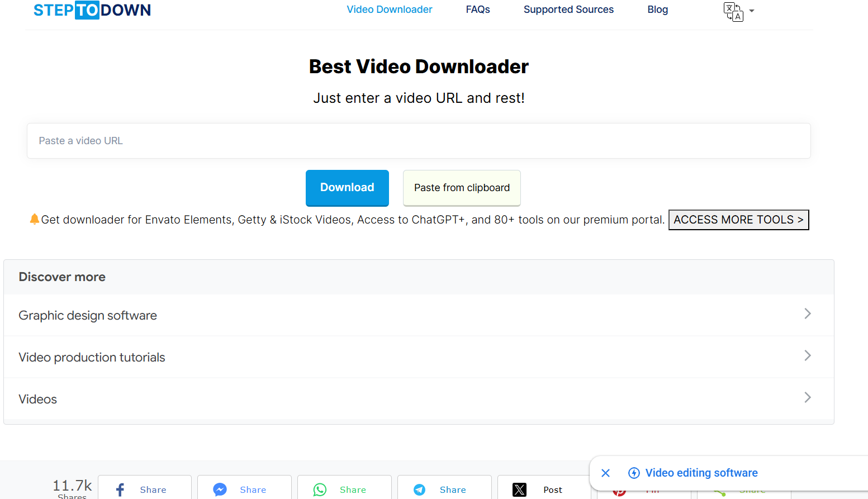The height and width of the screenshot is (499, 868).
Task: Share through the Telegram icon
Action: point(419,490)
